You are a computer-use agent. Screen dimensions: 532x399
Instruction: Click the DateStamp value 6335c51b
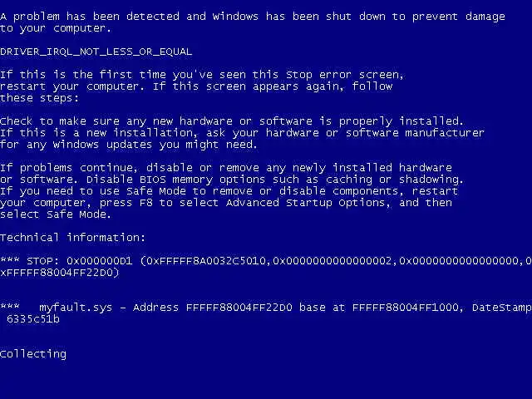(33, 319)
